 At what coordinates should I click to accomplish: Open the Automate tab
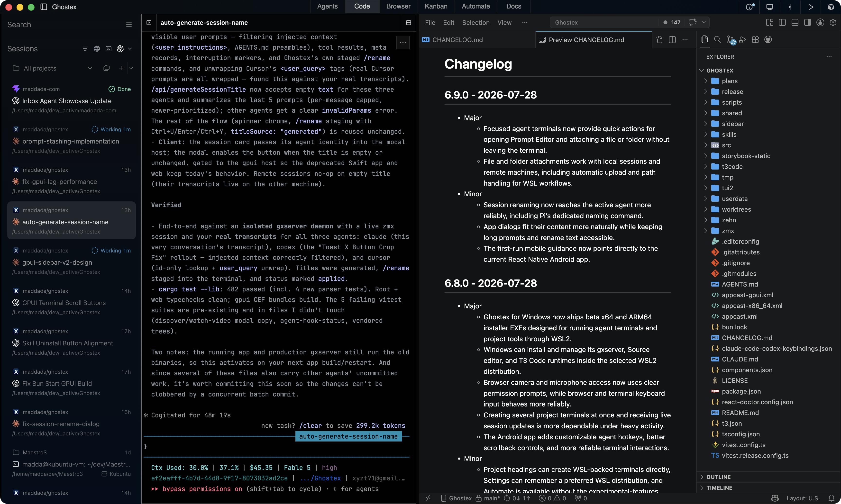point(475,7)
